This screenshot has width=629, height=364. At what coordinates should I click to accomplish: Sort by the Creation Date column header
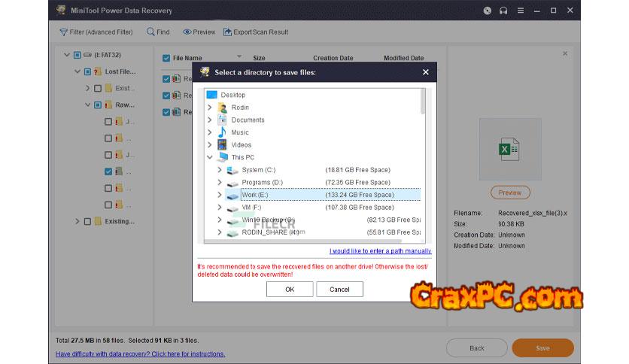click(x=333, y=58)
